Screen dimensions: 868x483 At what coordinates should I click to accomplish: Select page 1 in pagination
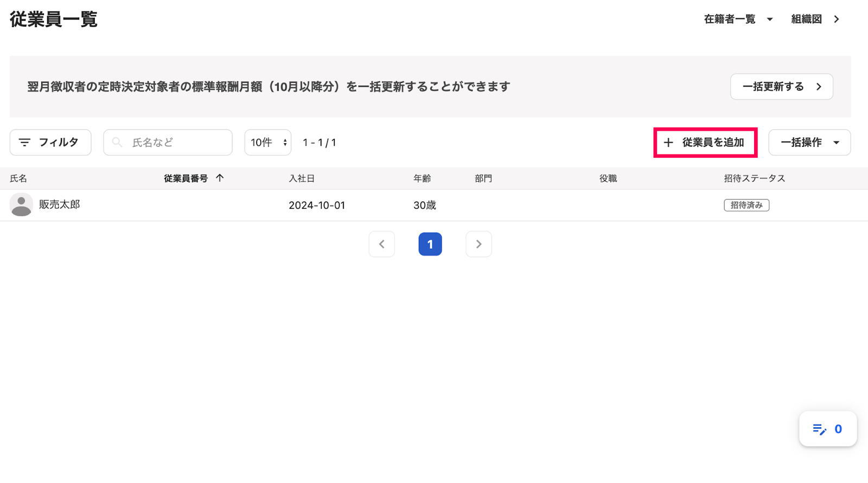[430, 244]
